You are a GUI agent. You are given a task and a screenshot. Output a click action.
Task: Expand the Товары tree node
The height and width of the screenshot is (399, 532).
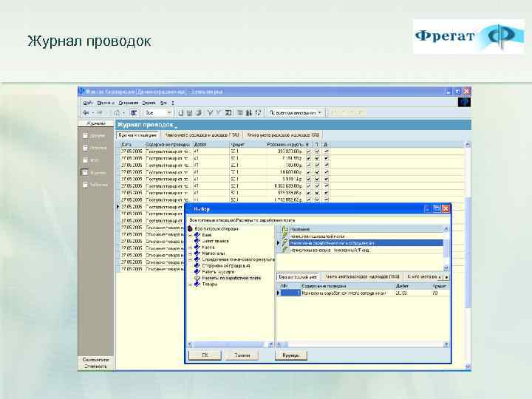point(191,284)
